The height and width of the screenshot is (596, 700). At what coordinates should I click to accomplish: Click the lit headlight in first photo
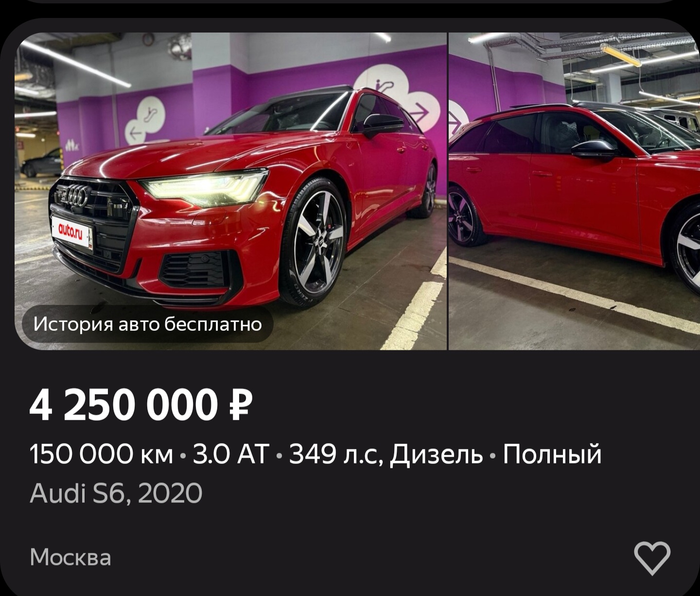pyautogui.click(x=204, y=188)
